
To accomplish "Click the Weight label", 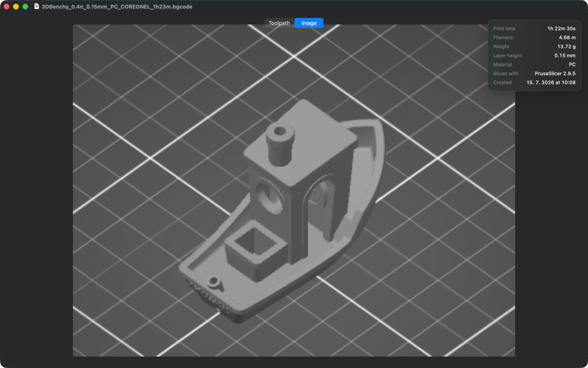I will coord(501,46).
